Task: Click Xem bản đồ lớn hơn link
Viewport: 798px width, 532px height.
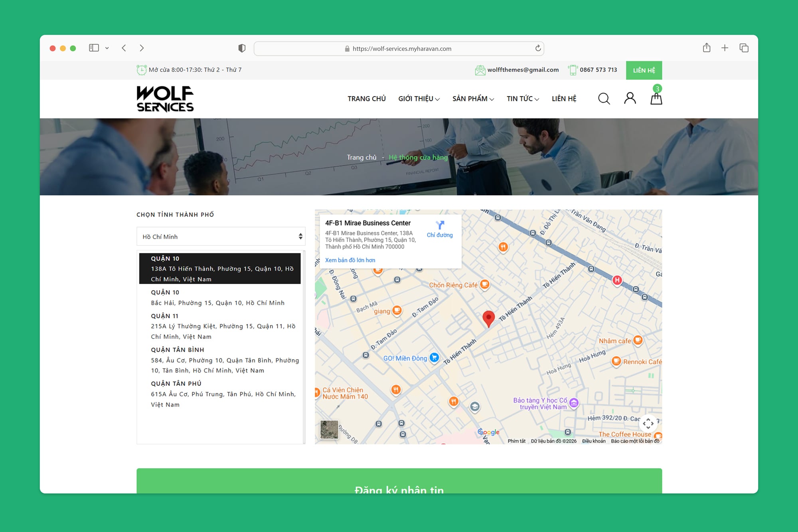Action: [x=350, y=260]
